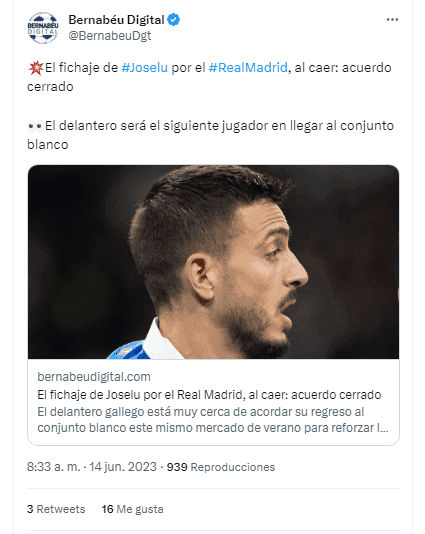Click the Bernabéu Digital profile avatar
Viewport: 425px width, 534px height.
click(43, 28)
